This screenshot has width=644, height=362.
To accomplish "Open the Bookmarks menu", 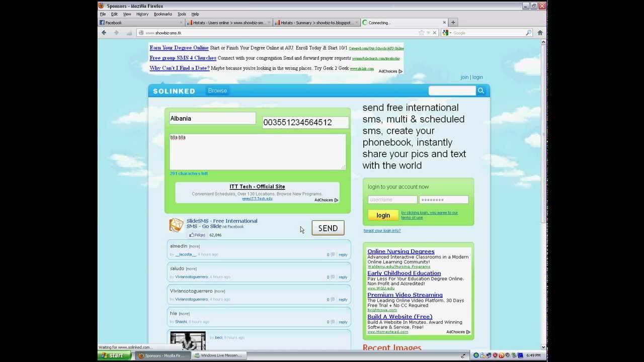I will (163, 14).
